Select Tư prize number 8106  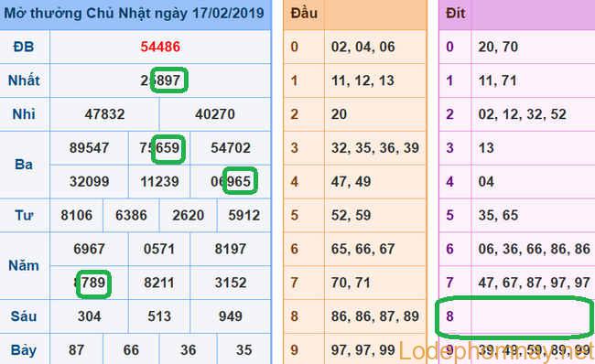pyautogui.click(x=76, y=215)
